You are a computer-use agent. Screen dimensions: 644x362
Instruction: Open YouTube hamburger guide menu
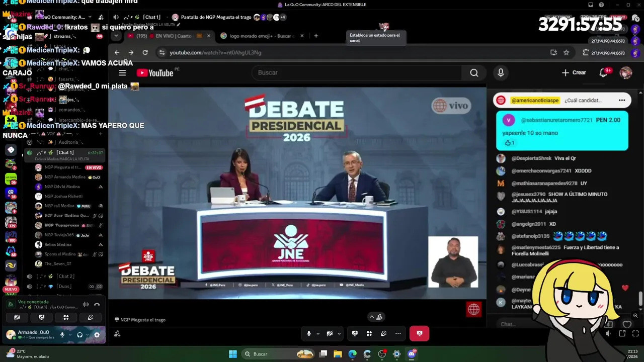tap(122, 73)
